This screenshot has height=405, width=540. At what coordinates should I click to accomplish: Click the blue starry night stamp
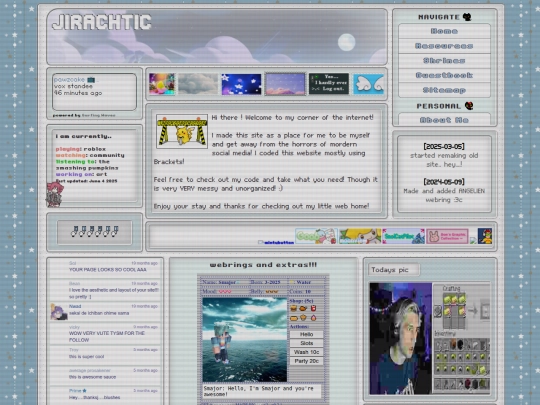click(241, 84)
